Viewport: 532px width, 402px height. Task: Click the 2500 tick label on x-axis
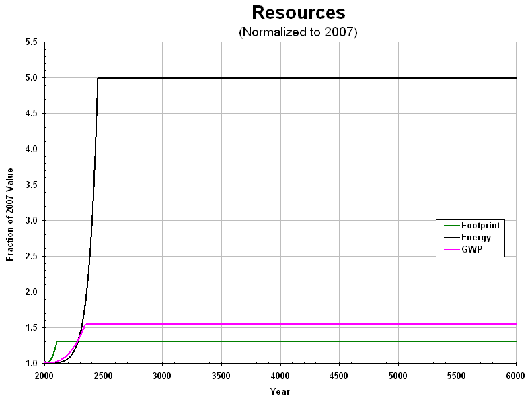[x=104, y=376]
